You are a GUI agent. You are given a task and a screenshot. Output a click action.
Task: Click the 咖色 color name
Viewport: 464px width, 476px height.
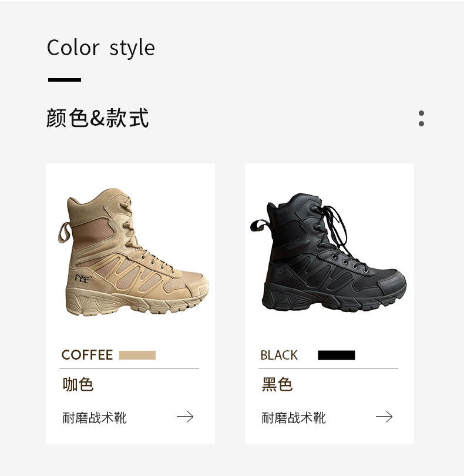pos(78,384)
